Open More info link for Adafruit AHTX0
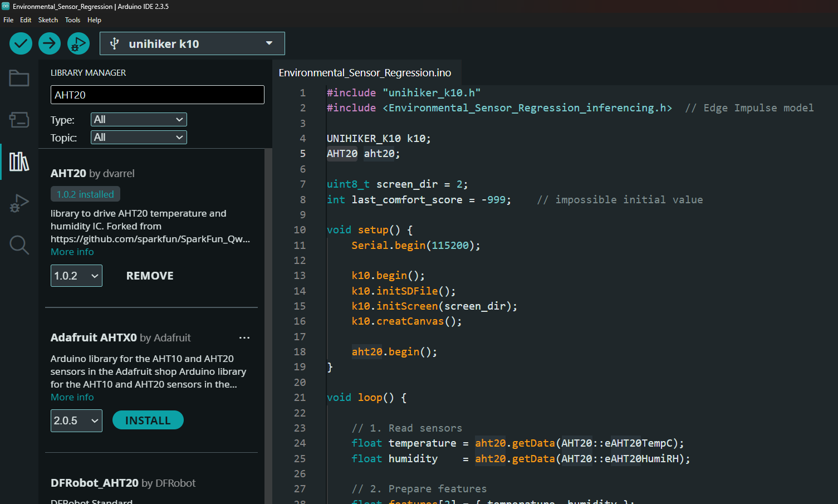 72,397
